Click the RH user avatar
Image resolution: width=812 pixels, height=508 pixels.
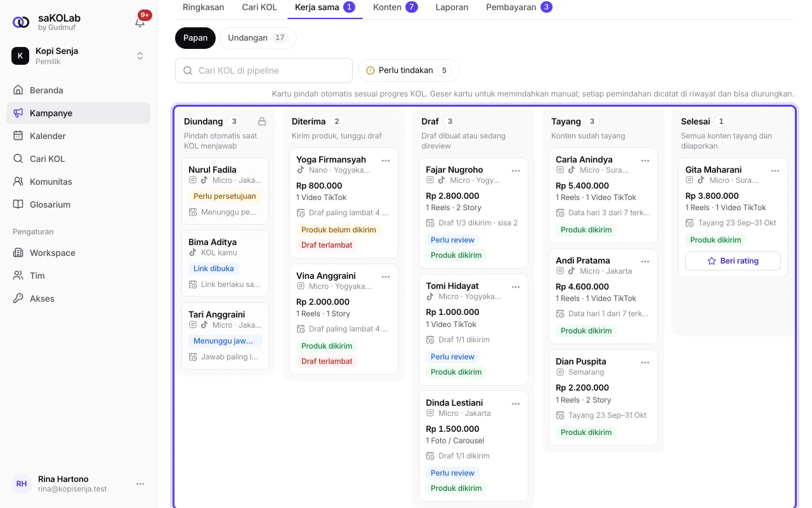coord(22,484)
